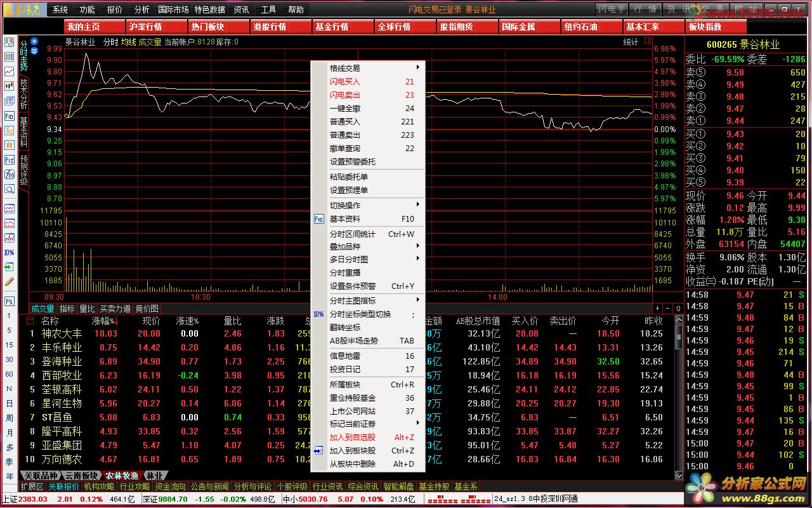
Task: Click the arrow icon beside 加入到板块股
Action: pos(318,451)
